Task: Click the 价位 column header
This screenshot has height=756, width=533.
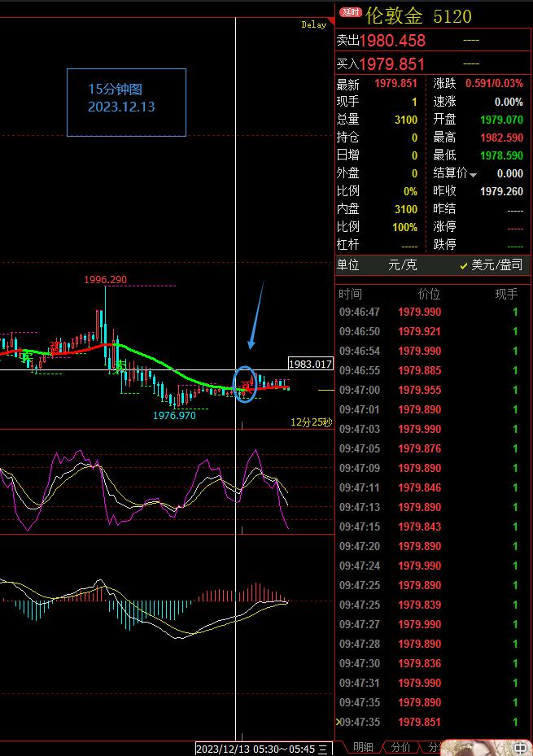Action: click(429, 294)
